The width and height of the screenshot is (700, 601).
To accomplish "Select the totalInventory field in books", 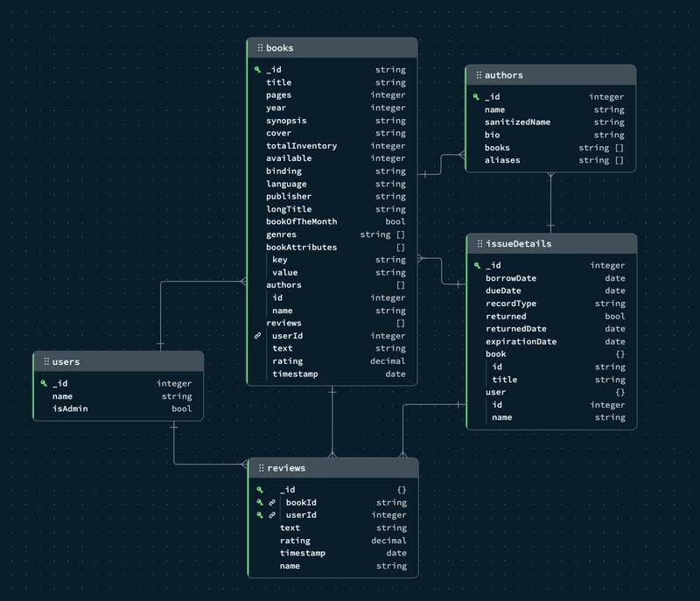I will (301, 146).
